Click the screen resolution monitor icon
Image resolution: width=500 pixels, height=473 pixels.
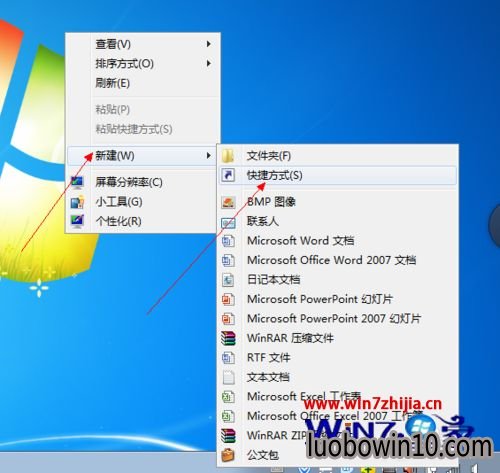[77, 182]
